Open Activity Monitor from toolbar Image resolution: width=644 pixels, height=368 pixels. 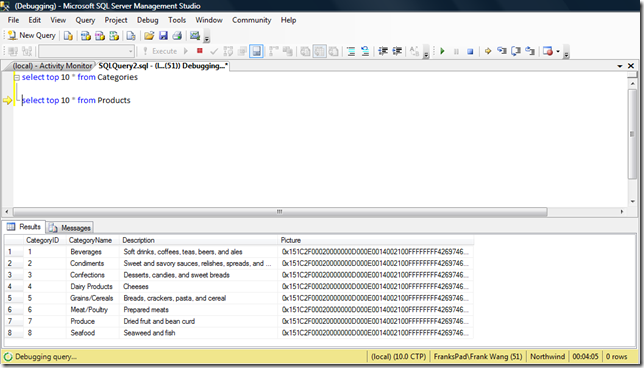[x=195, y=36]
